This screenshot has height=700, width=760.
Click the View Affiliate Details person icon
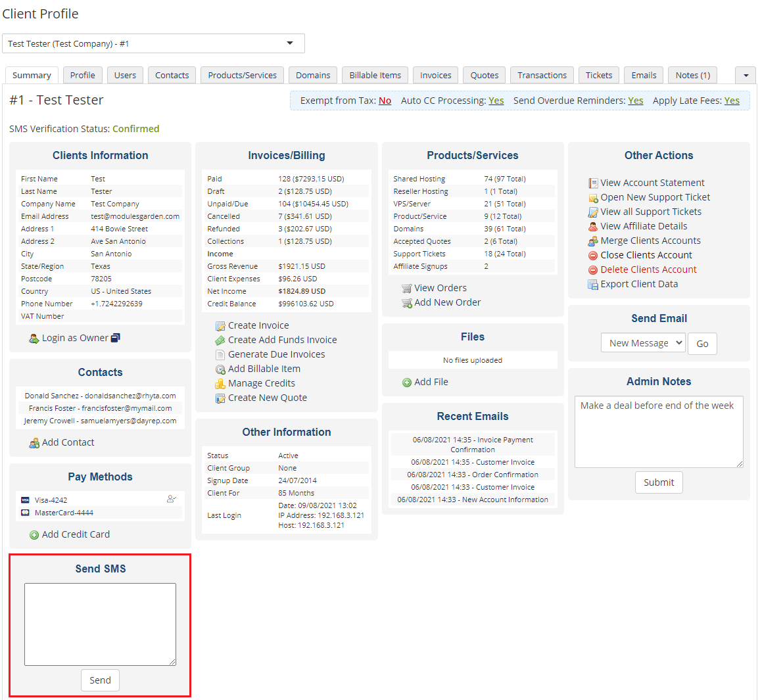(593, 227)
